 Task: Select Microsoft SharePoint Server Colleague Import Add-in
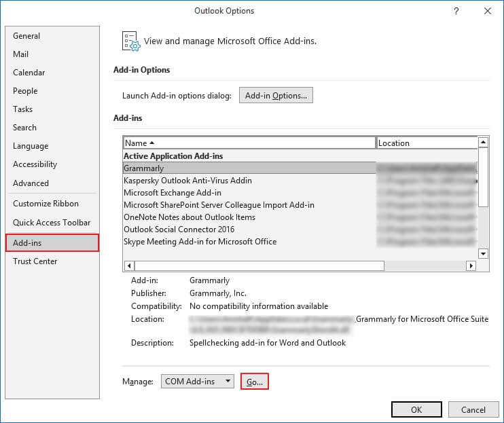pos(300,205)
